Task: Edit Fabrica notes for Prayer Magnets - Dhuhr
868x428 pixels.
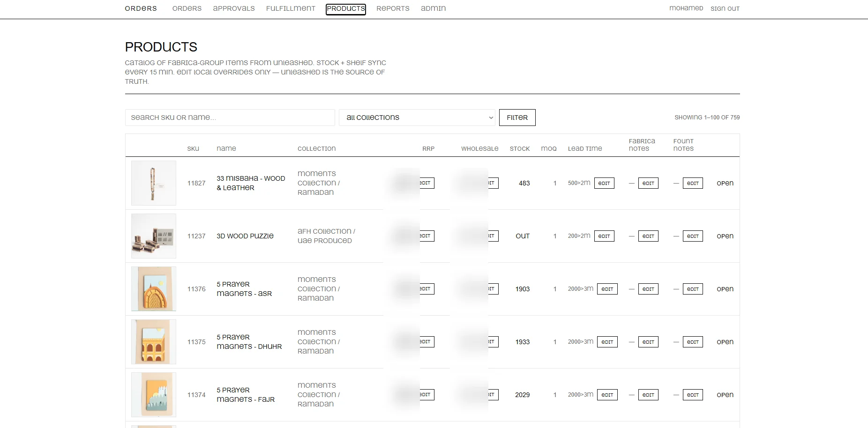Action: click(x=648, y=342)
